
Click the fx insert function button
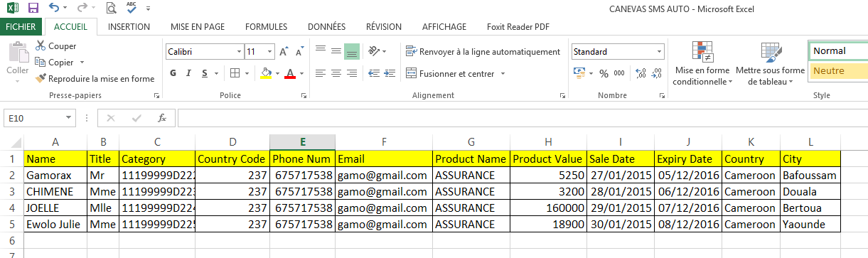coord(162,118)
